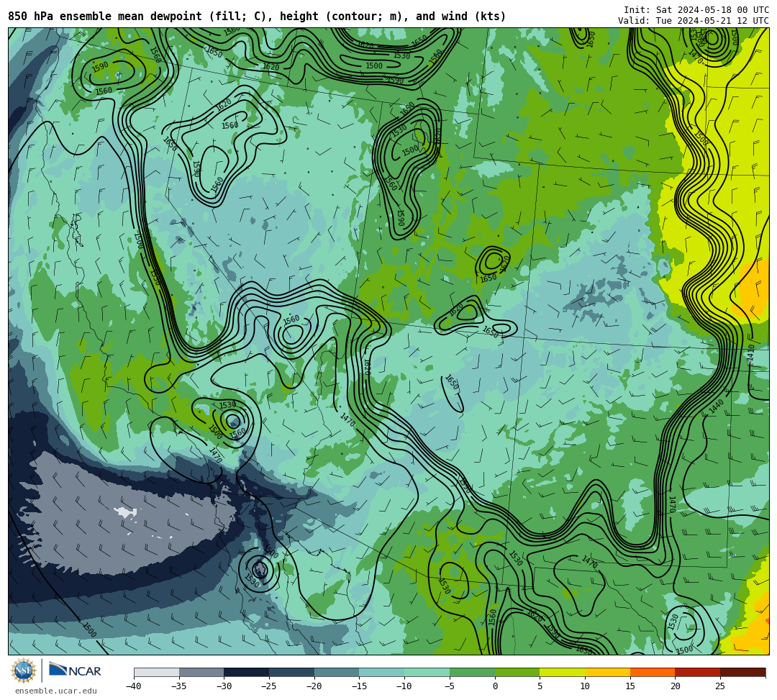Click the 0 colorbar tick label
The width and height of the screenshot is (777, 700).
click(x=495, y=686)
